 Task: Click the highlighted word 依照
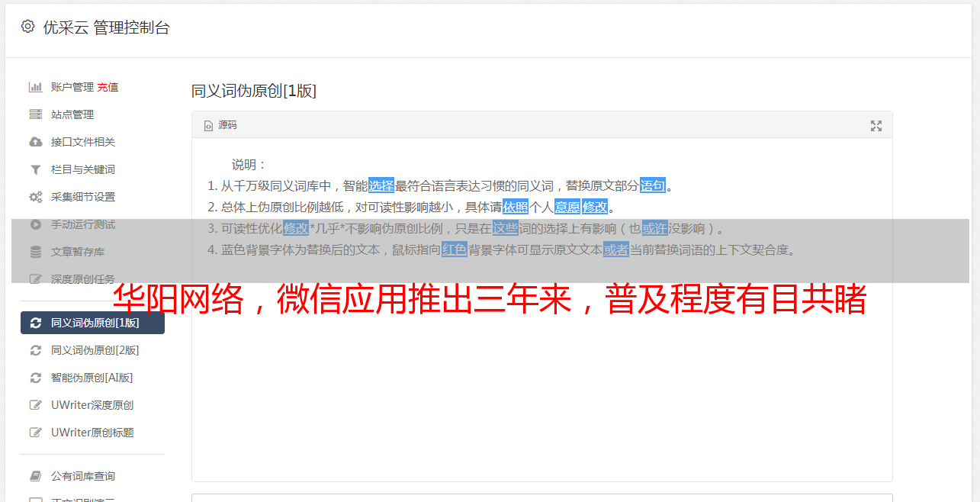click(516, 207)
